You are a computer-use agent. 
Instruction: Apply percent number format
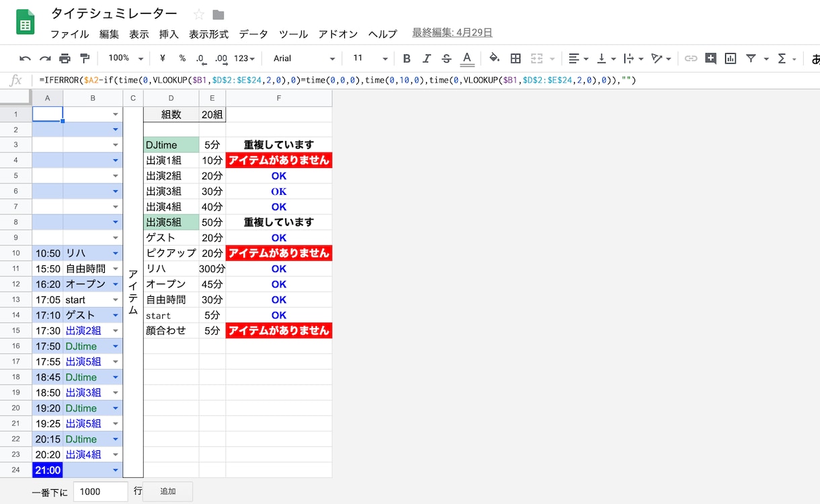tap(182, 58)
